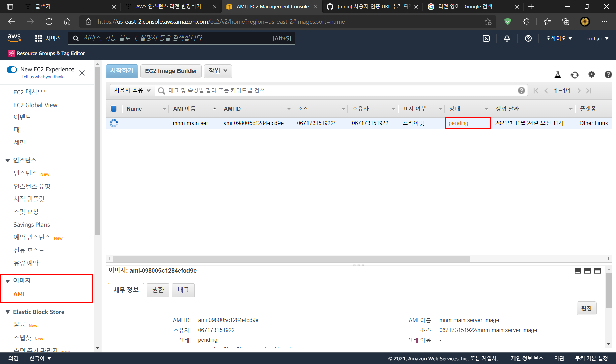Close the New EC2 Experience banner
The image size is (616, 364).
point(82,73)
